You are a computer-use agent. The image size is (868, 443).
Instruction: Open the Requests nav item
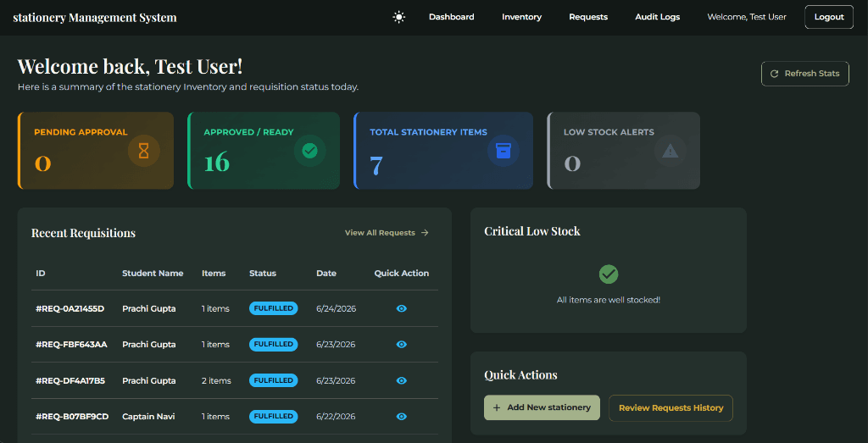[588, 17]
